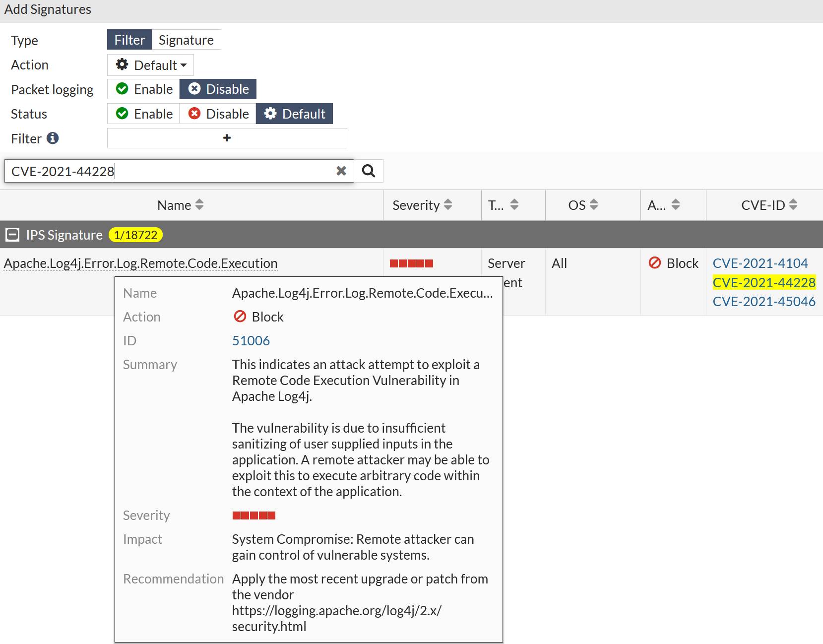Switch Type to Signature
Image resolution: width=823 pixels, height=644 pixels.
(x=186, y=40)
